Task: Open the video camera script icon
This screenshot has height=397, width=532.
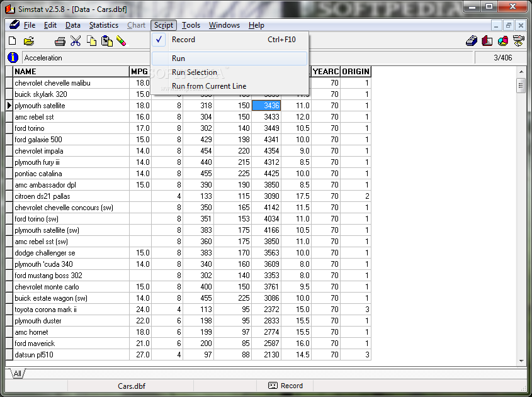Action: (x=518, y=41)
